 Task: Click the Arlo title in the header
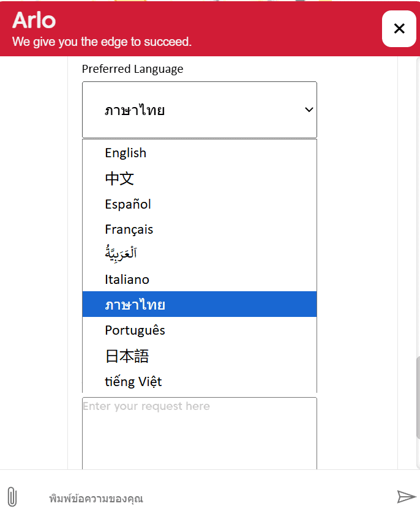point(34,21)
